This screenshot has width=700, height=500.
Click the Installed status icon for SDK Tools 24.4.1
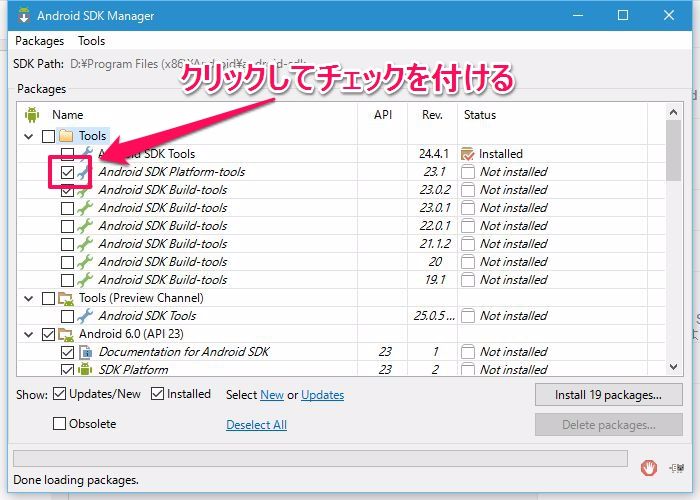coord(467,154)
